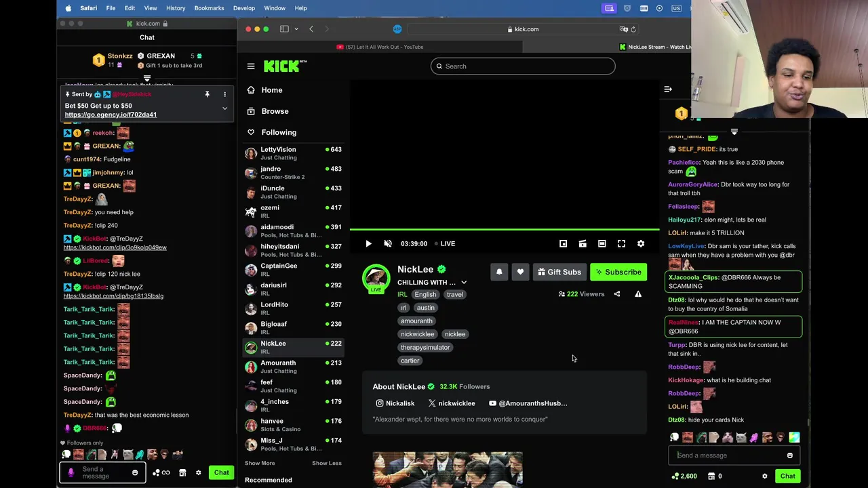Follow NickLee with the heart button
Screen dimensions: 868x488
(x=520, y=272)
